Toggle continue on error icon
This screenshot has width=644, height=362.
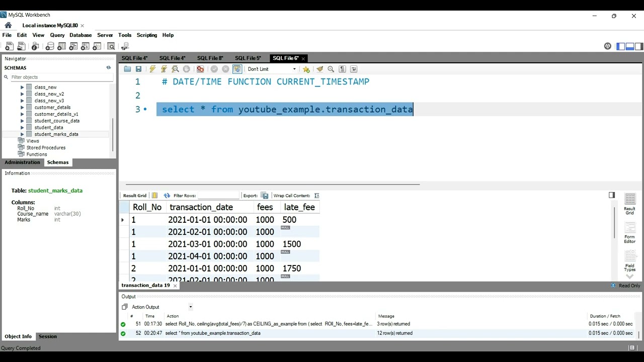[x=200, y=69]
